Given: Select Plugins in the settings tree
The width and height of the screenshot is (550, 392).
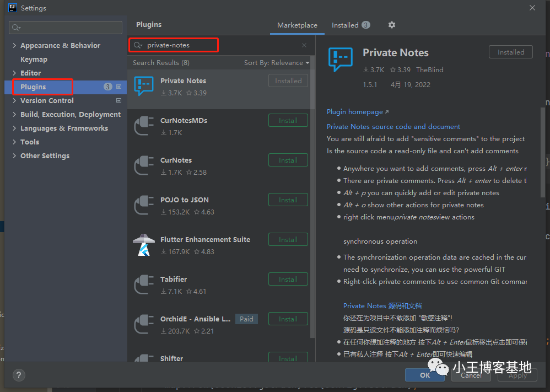Looking at the screenshot, I should pos(33,87).
